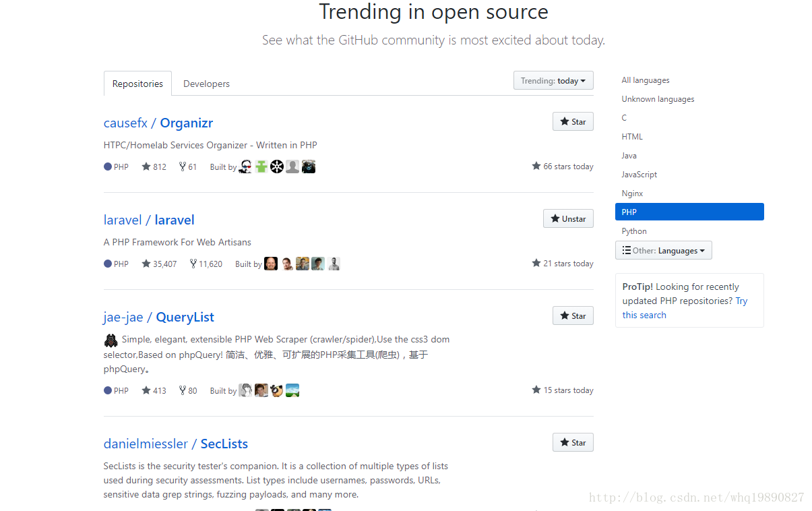
Task: View Organizr stargazers count 812
Action: point(154,167)
